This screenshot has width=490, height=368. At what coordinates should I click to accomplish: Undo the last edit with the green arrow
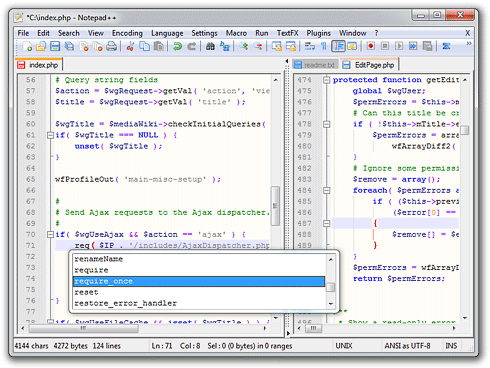coord(177,46)
